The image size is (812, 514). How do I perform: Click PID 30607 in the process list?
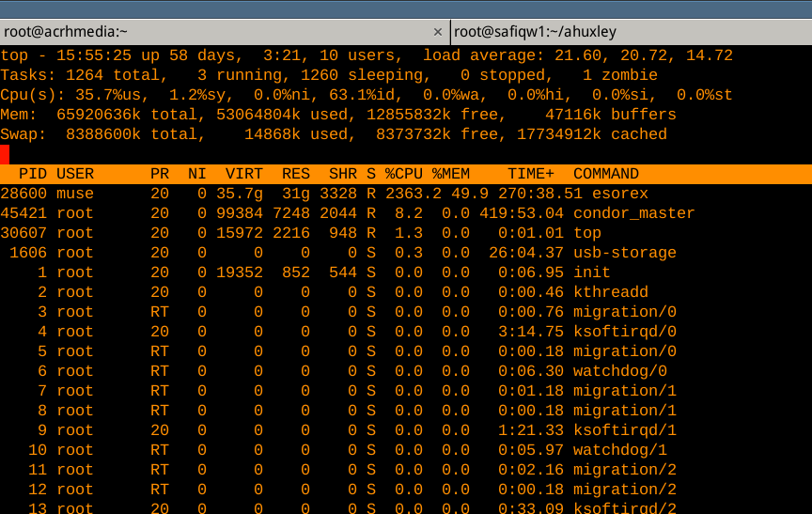point(23,233)
